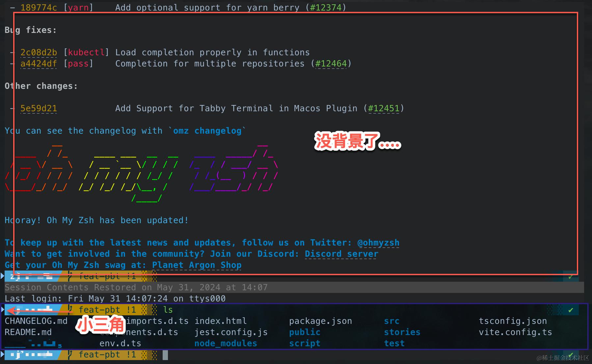Click the green check mark on the ls prompt line

pos(571,310)
